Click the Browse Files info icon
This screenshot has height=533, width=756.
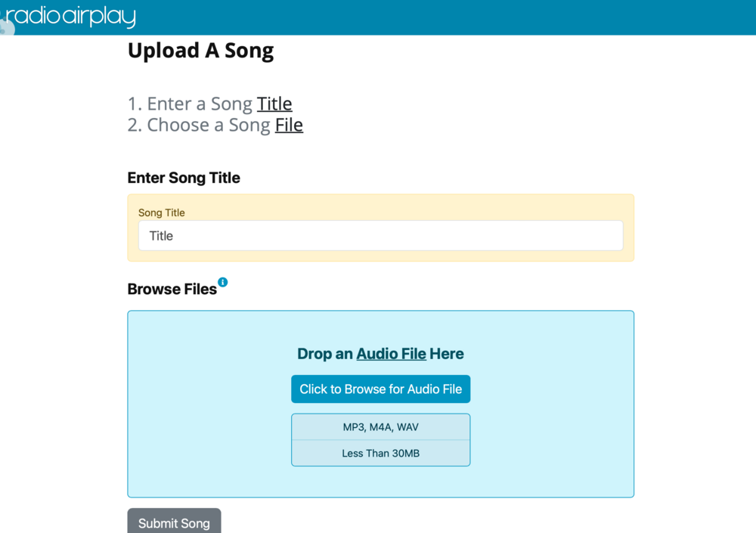pos(222,282)
